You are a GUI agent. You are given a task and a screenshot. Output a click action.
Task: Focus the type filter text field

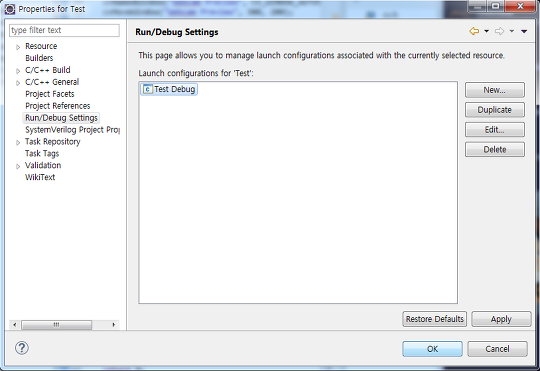tap(64, 30)
